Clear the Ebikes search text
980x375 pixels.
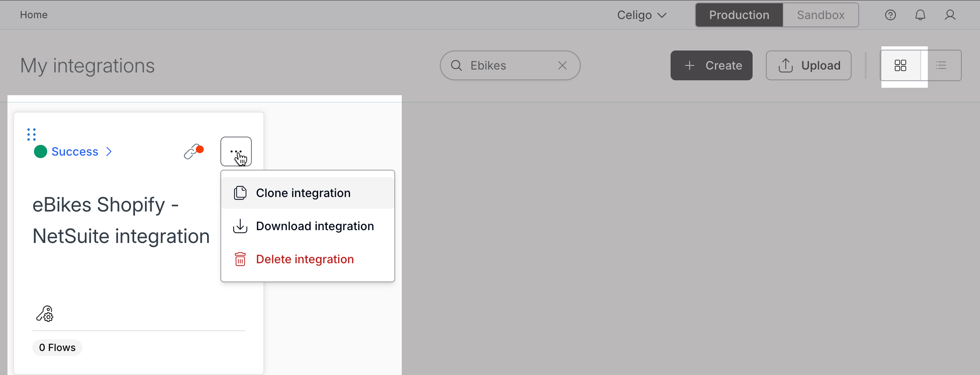point(562,65)
